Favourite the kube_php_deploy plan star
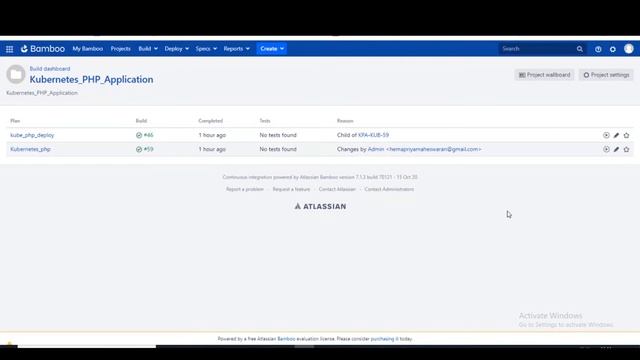 pyautogui.click(x=627, y=135)
